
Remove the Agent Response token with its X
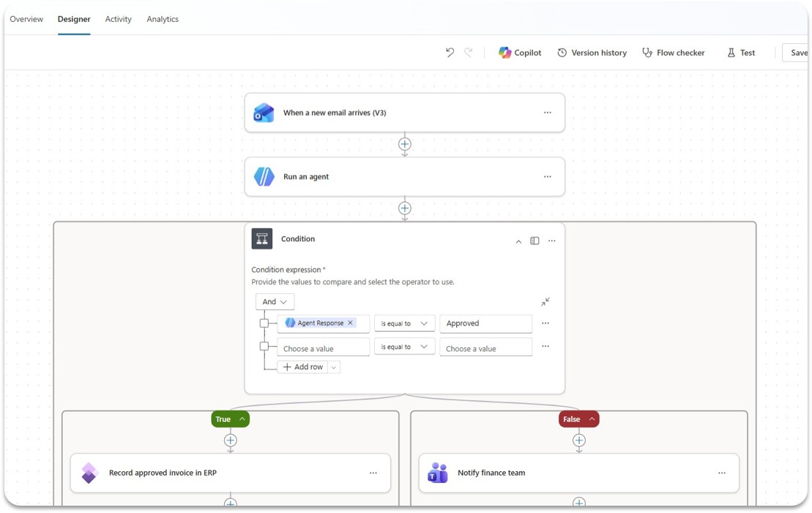pyautogui.click(x=349, y=322)
